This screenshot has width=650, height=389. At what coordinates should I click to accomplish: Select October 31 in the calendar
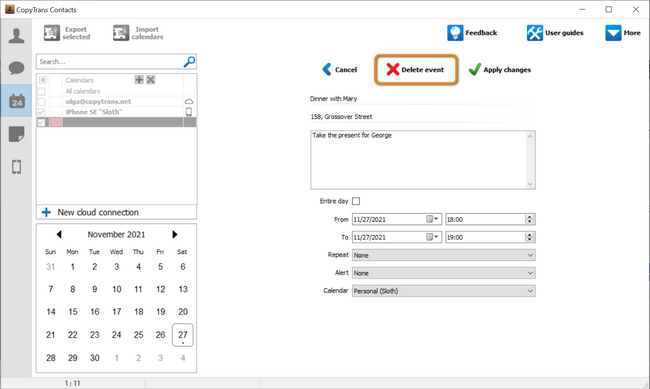tap(50, 267)
